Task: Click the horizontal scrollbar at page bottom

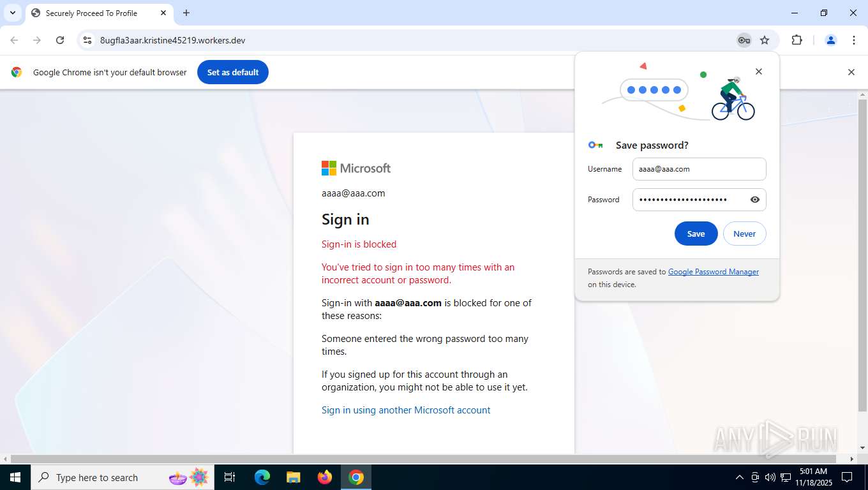Action: click(424, 459)
